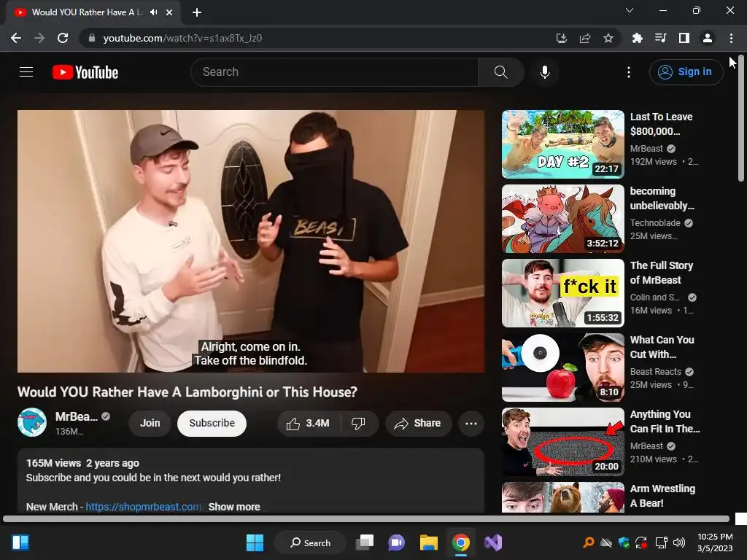Viewport: 747px width, 560px height.
Task: Start voice search with microphone icon
Action: [544, 72]
